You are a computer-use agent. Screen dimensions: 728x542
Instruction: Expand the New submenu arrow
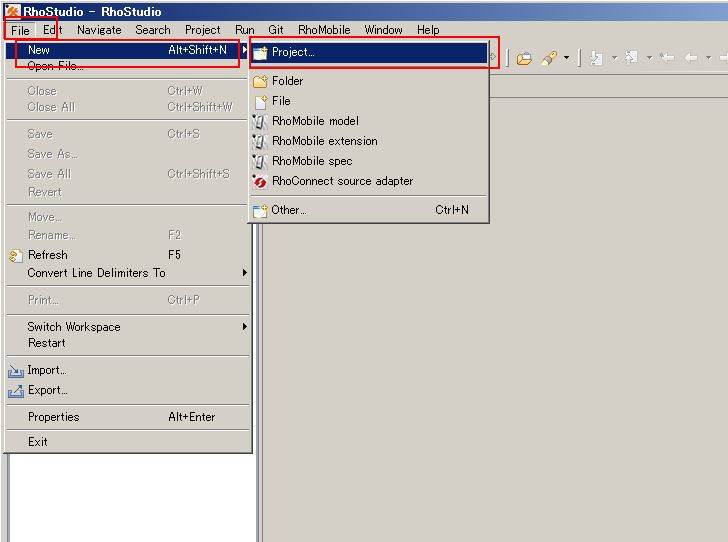pyautogui.click(x=244, y=50)
